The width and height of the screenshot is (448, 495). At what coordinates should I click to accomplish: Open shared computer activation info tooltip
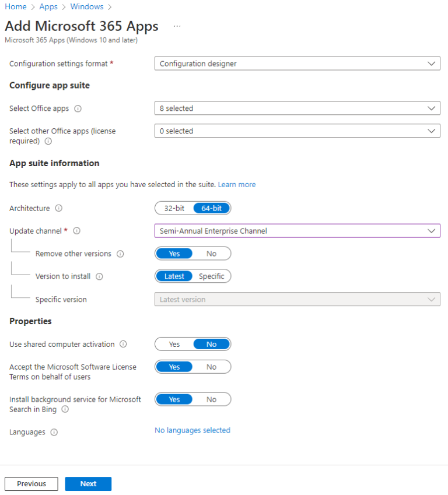click(123, 344)
